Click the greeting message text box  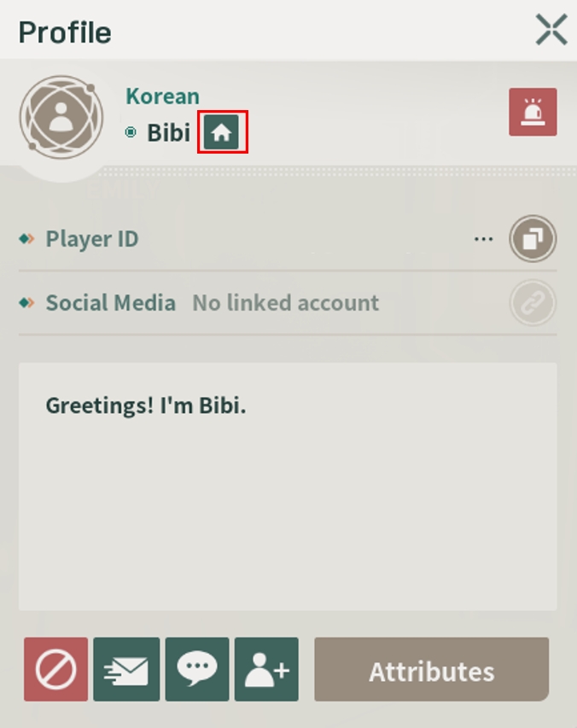pyautogui.click(x=288, y=486)
